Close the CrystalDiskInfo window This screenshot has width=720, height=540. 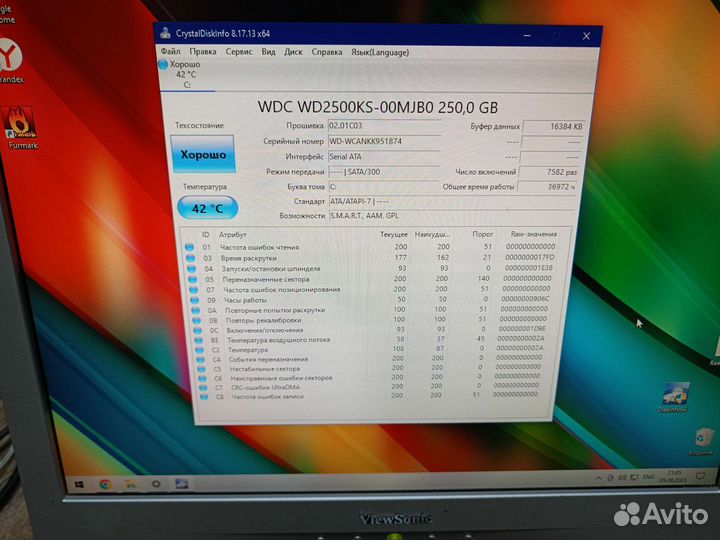tap(586, 36)
